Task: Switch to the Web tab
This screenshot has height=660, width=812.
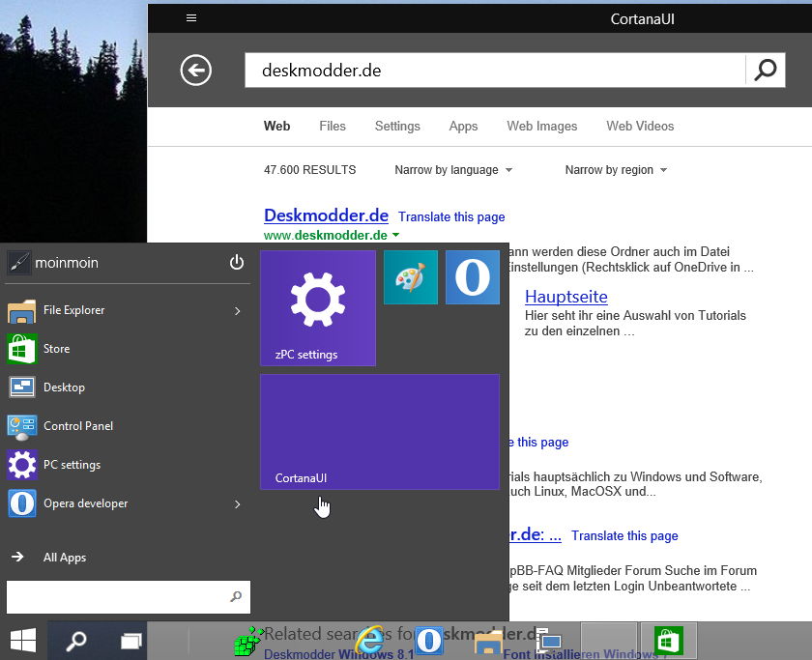Action: (277, 127)
